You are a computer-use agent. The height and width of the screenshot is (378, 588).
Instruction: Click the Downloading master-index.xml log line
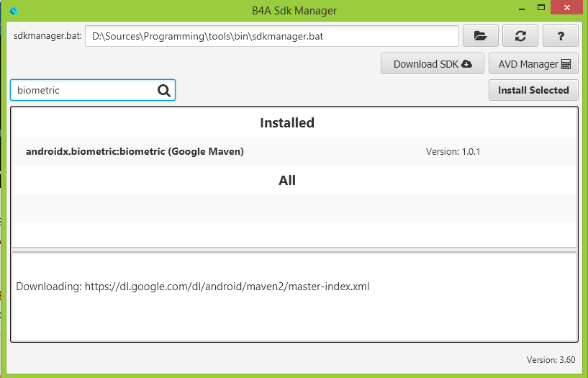tap(193, 287)
